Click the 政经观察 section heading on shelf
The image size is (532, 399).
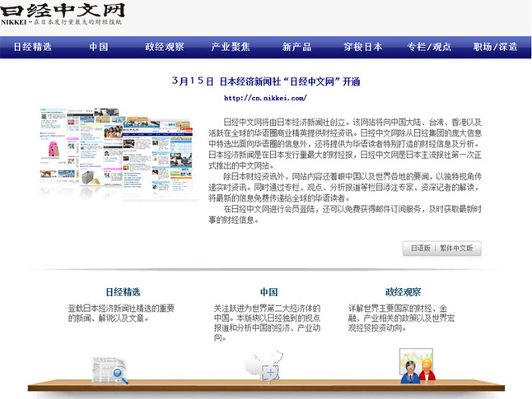click(403, 292)
